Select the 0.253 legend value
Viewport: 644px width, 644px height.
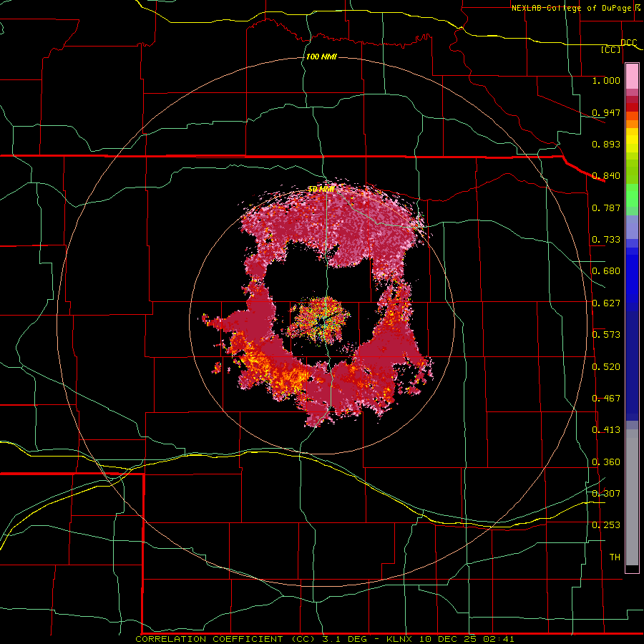606,525
